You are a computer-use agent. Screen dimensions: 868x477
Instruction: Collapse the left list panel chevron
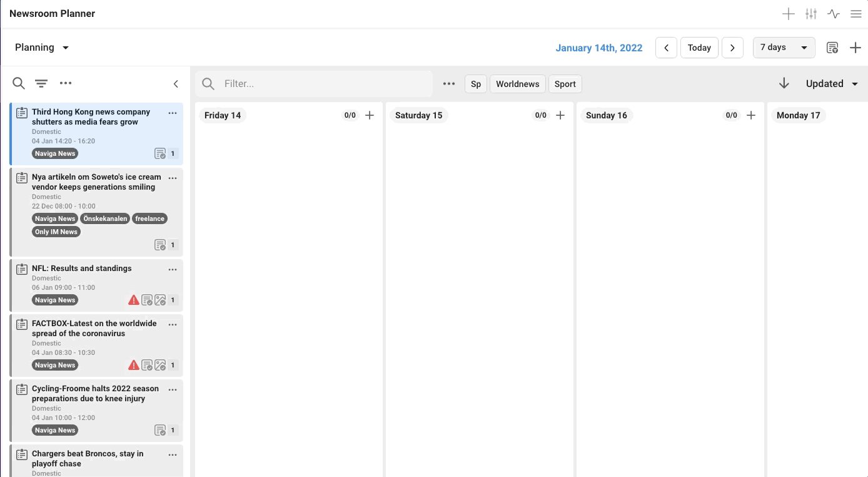tap(176, 84)
